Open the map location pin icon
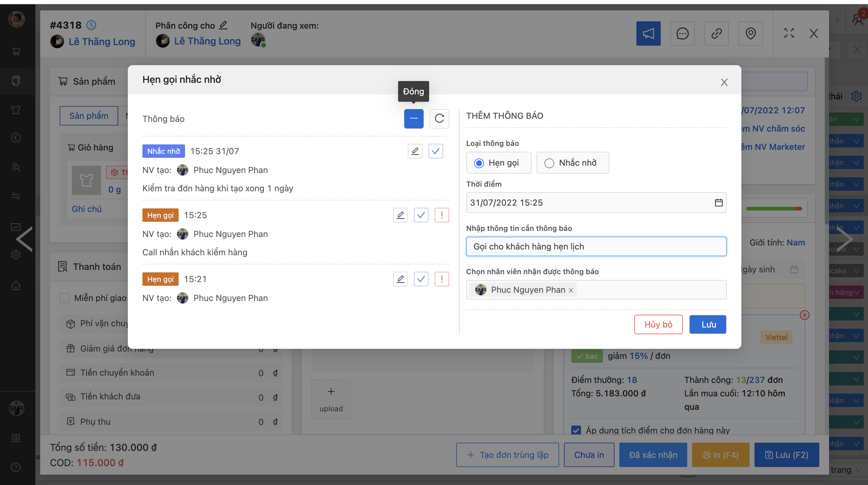The image size is (868, 485). tap(751, 34)
